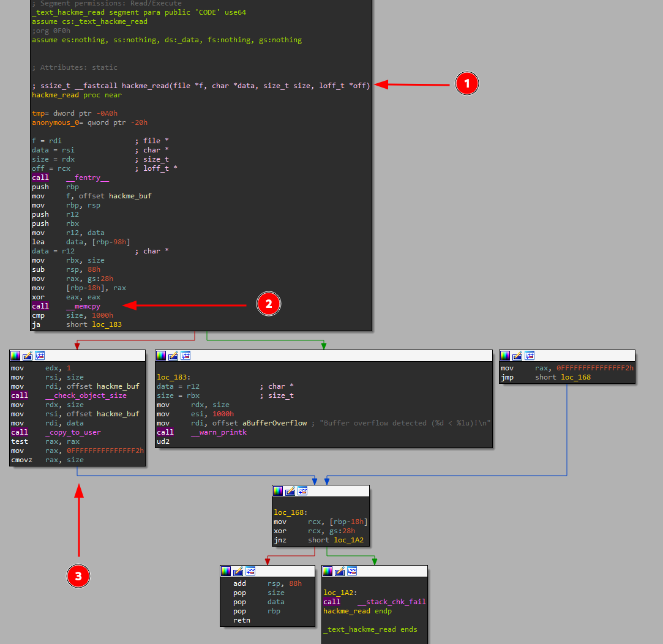Click the group-nodes icon on the jmp loc_168 block
Image resolution: width=663 pixels, height=644 pixels.
[528, 355]
